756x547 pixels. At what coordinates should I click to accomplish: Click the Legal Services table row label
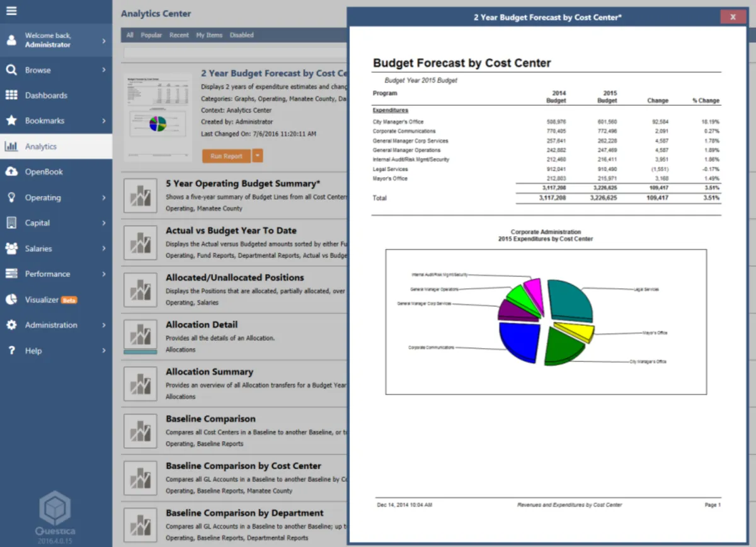click(390, 169)
